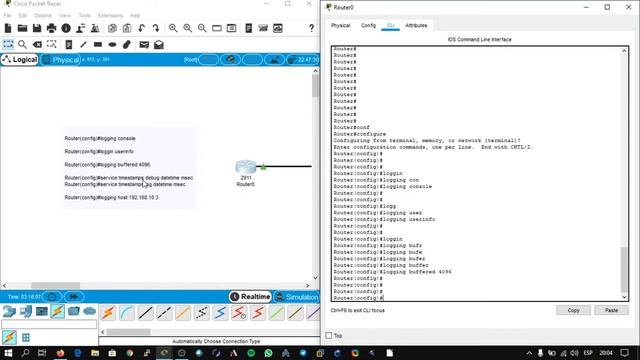
Task: Open Windows taskbar search
Action: 25,353
